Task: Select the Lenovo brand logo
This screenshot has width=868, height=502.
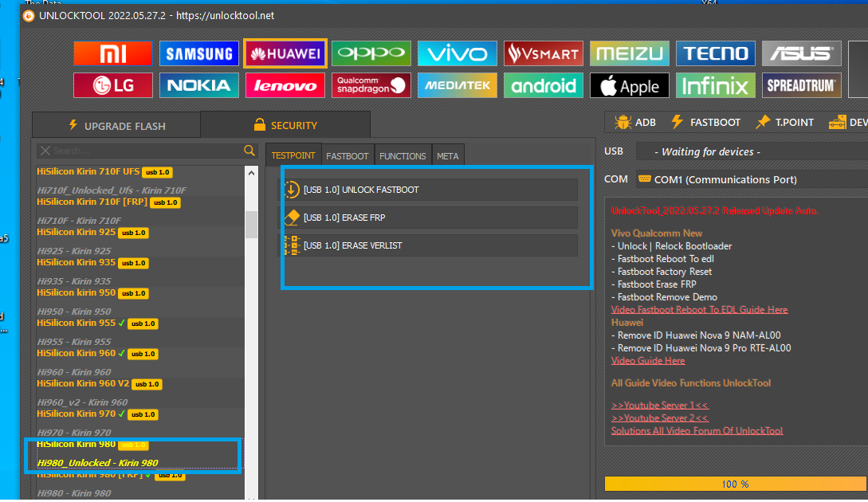Action: coord(285,85)
